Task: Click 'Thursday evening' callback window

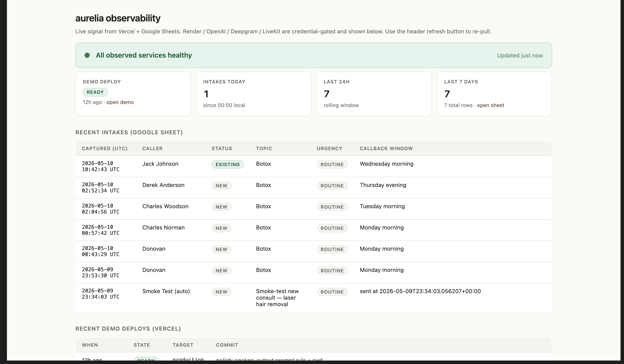Action: (383, 185)
